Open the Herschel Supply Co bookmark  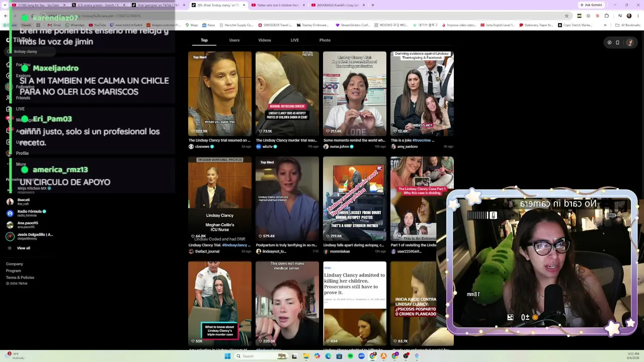click(x=236, y=25)
